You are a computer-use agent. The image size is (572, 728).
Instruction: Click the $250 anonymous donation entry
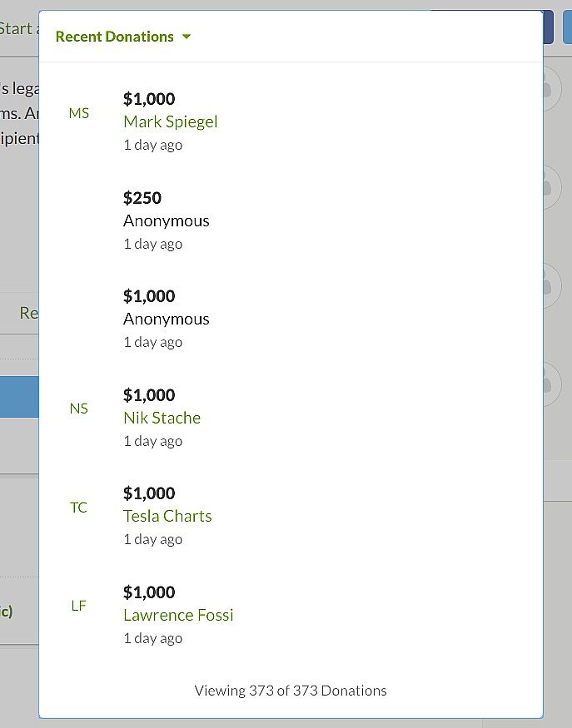[167, 221]
